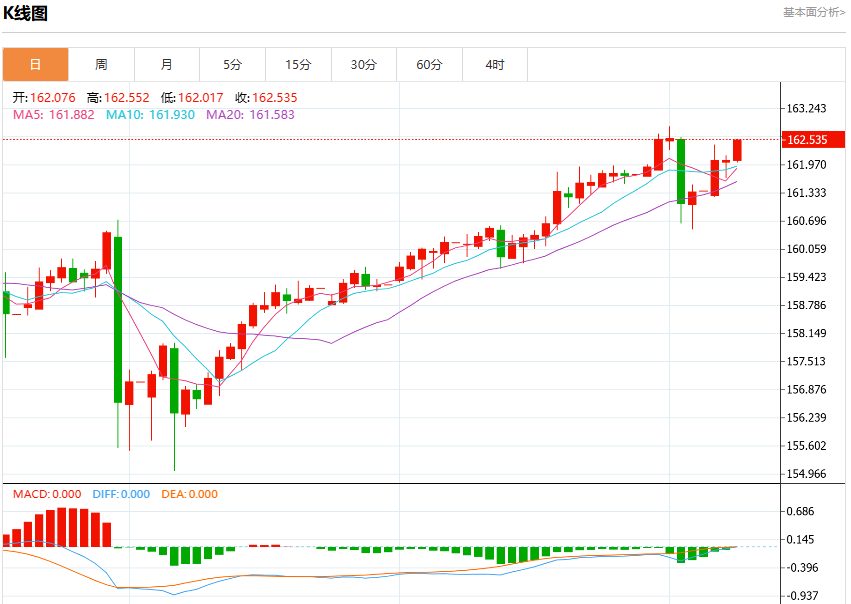Click the K线图 title heading
The height and width of the screenshot is (604, 851).
pos(26,13)
